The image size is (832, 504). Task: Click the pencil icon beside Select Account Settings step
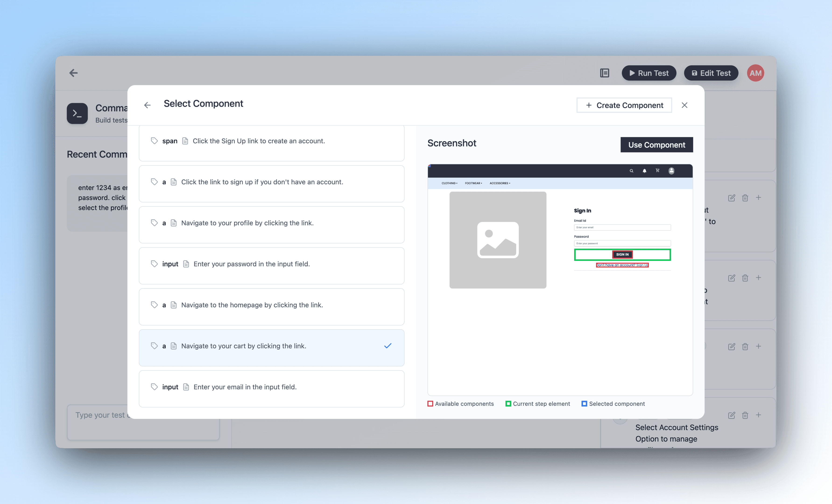pos(732,415)
